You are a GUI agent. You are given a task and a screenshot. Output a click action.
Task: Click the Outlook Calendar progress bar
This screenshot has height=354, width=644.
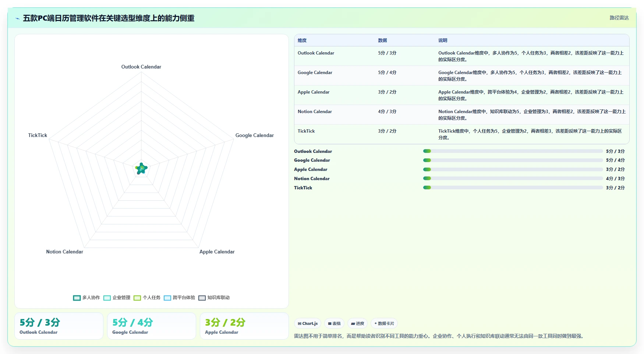point(513,151)
